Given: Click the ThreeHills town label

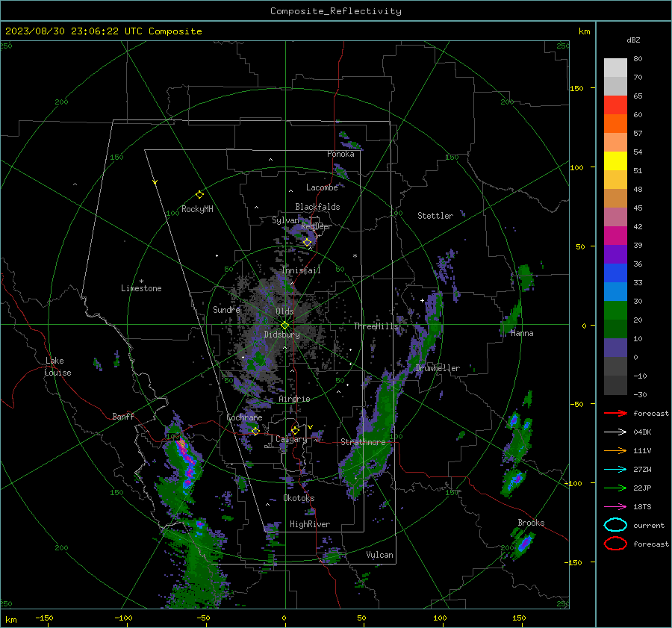Looking at the screenshot, I should pyautogui.click(x=376, y=326).
